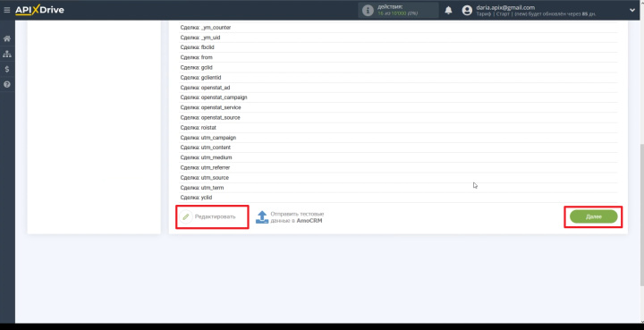Viewport: 644px width, 330px height.
Task: Expand the account dropdown chevron
Action: tap(632, 10)
